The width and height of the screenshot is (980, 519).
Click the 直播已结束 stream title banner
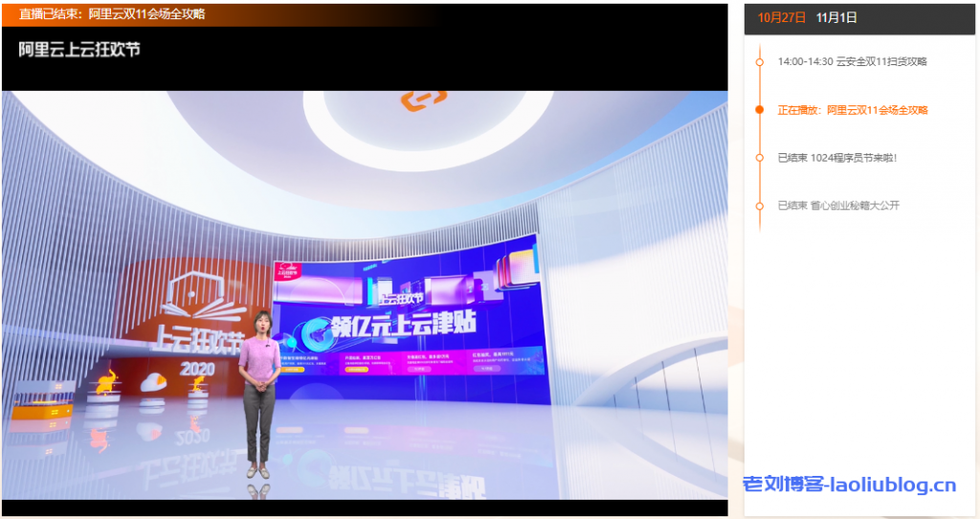tap(112, 14)
